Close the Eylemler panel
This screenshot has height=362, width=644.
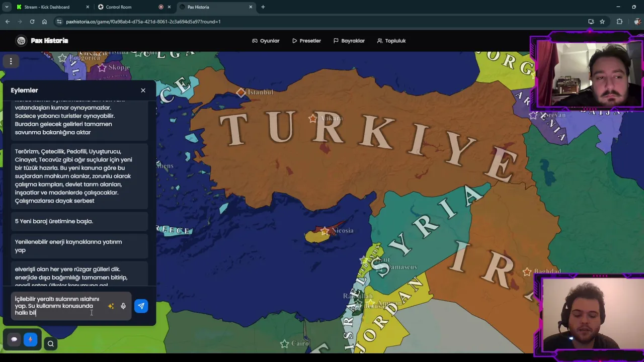[x=143, y=90]
